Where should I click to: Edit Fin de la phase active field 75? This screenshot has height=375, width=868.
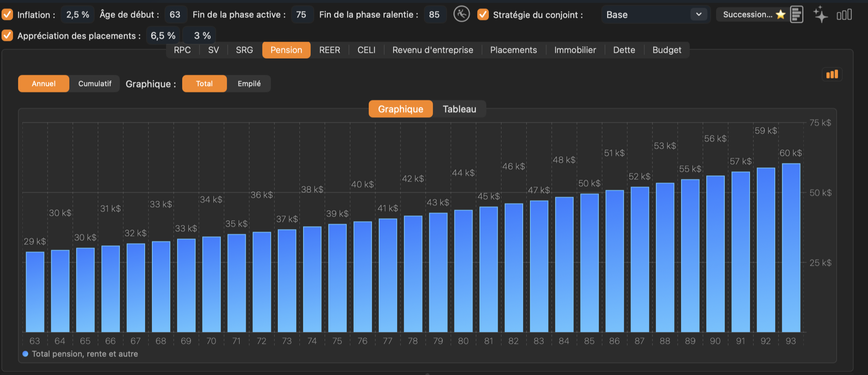click(x=301, y=14)
